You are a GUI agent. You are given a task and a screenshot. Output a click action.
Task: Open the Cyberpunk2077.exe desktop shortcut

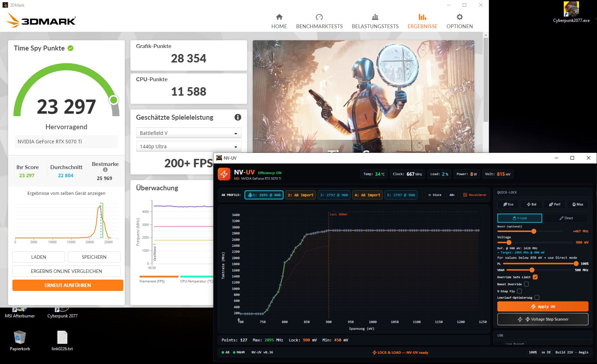(571, 12)
